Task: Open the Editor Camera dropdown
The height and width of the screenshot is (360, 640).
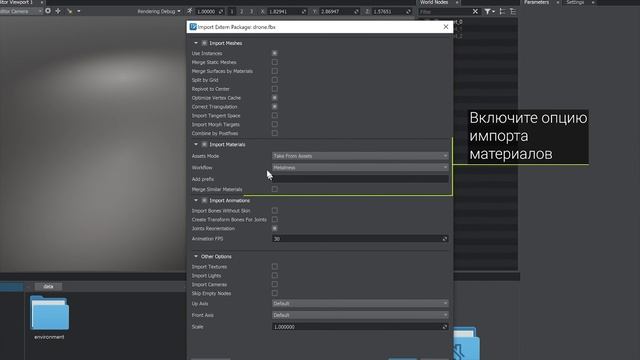Action: [20, 11]
